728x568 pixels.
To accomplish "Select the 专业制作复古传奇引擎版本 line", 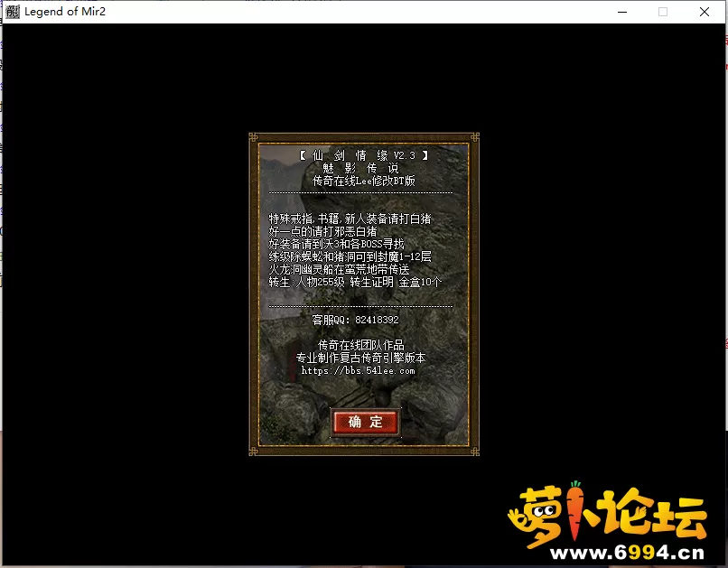I will click(x=360, y=358).
